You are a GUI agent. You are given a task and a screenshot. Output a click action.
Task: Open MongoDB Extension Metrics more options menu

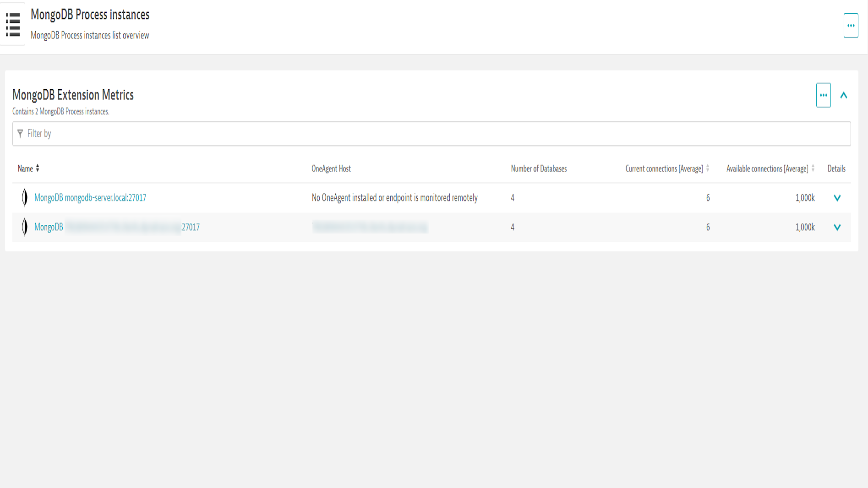[x=823, y=95]
